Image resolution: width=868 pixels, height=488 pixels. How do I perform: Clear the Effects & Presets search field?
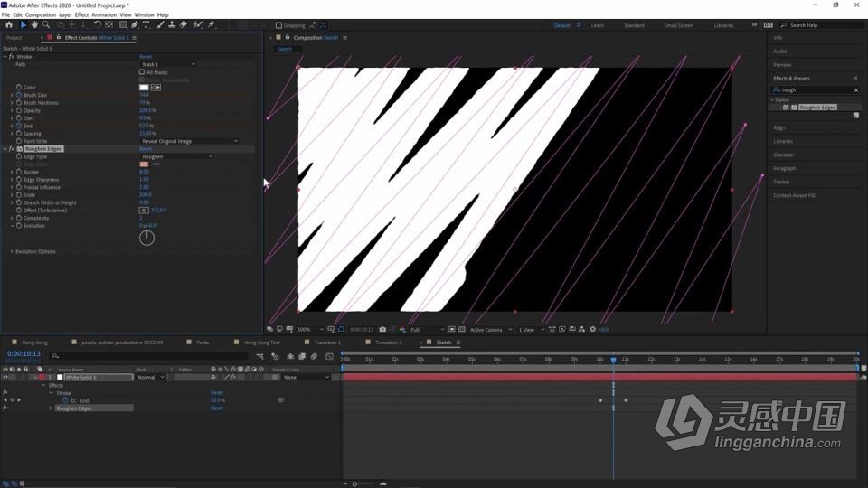pyautogui.click(x=856, y=90)
